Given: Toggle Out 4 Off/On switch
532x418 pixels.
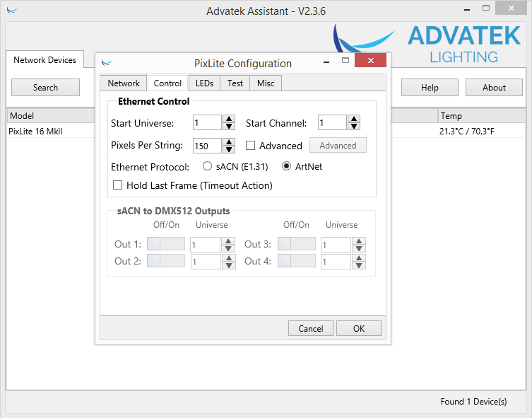Looking at the screenshot, I should point(297,261).
